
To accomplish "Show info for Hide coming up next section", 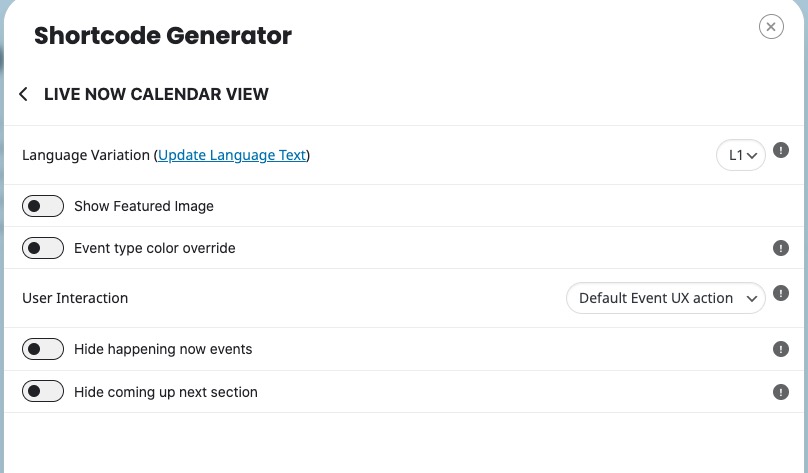I will tap(781, 392).
